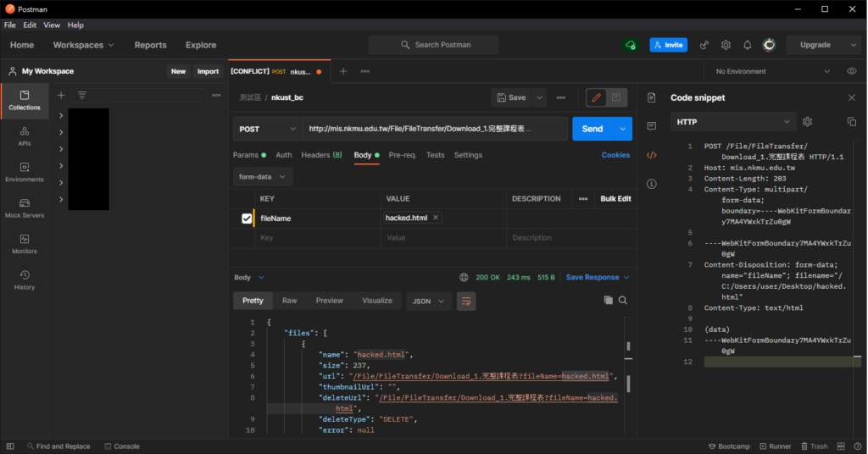This screenshot has height=454, width=868.
Task: Open the response Body section dropdown
Action: point(249,277)
